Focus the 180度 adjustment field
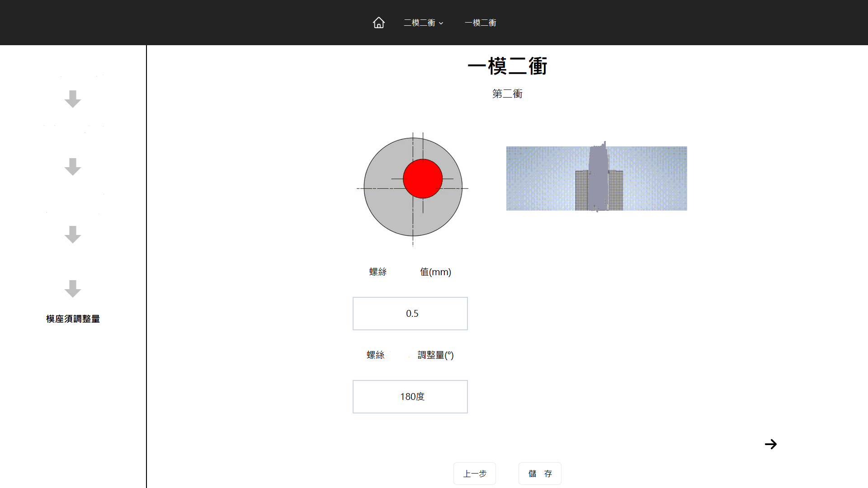This screenshot has width=868, height=488. [410, 397]
